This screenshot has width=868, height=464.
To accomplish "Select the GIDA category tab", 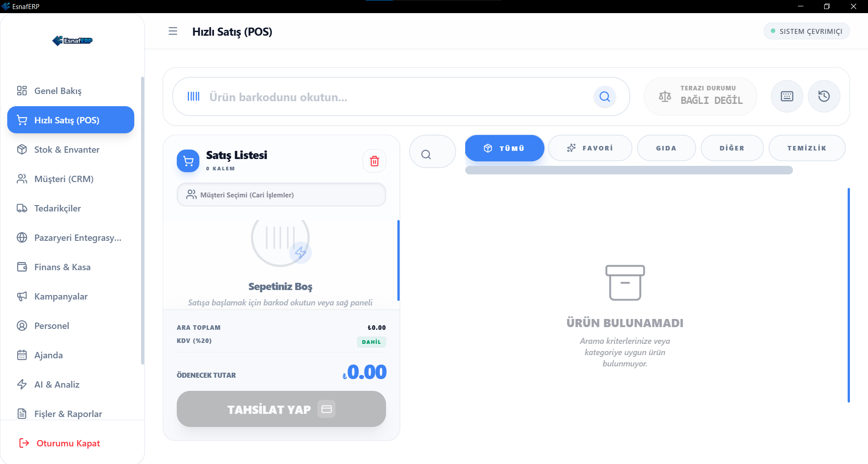I will 666,148.
